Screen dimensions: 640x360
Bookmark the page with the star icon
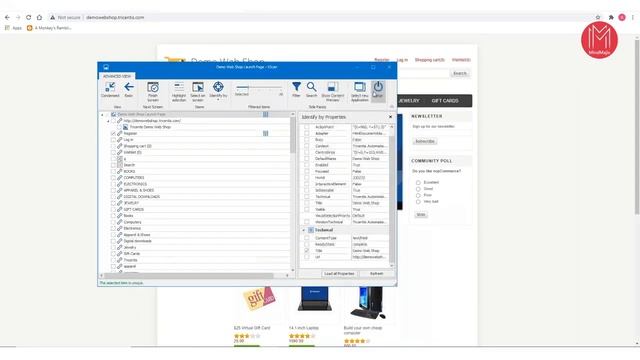click(598, 18)
